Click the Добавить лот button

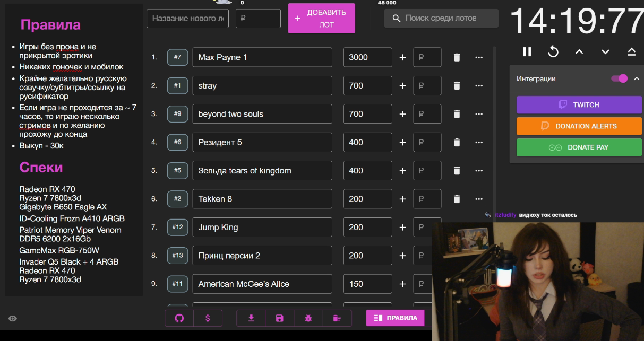[x=321, y=19]
